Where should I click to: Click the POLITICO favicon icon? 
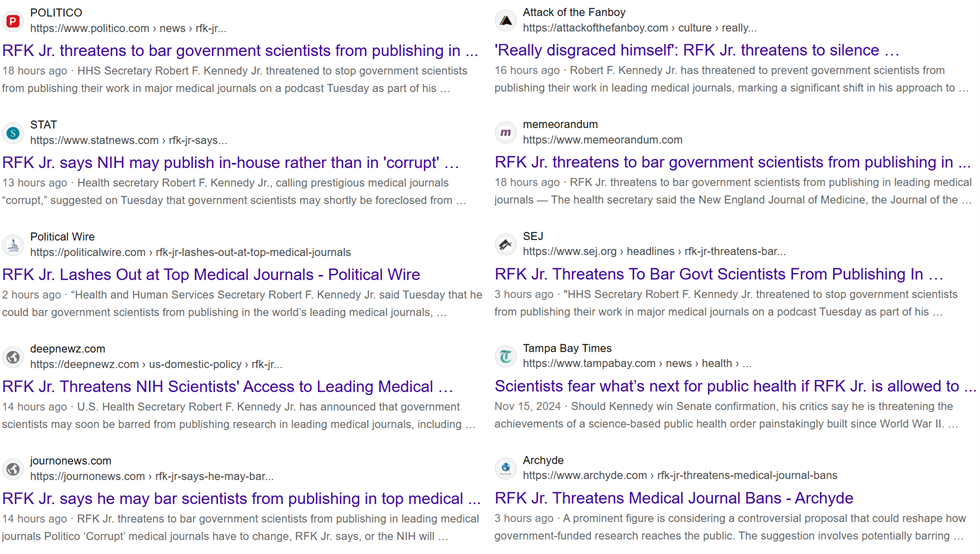[12, 21]
